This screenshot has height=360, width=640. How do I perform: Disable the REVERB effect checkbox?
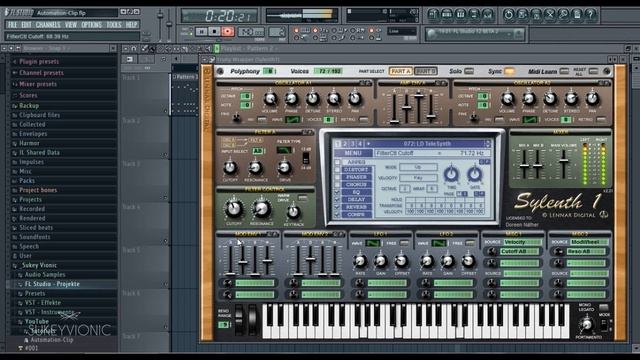[x=338, y=207]
